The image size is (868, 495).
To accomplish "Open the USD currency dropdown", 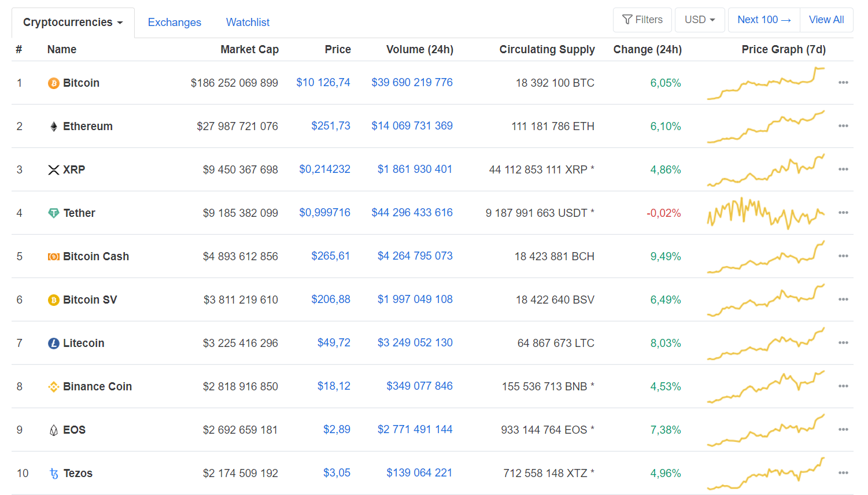I will point(700,20).
